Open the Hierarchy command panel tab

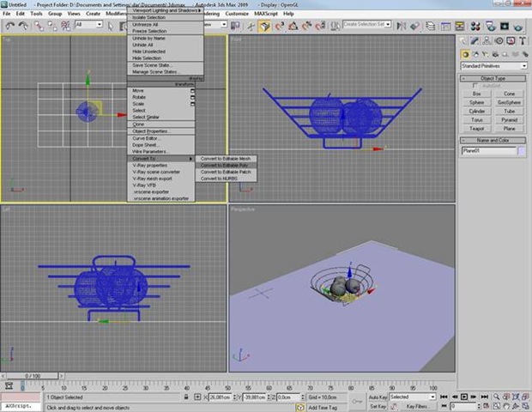[x=487, y=41]
